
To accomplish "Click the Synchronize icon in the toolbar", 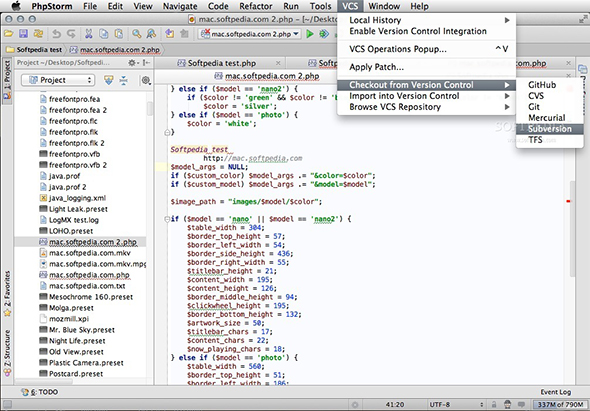I will pyautogui.click(x=38, y=34).
